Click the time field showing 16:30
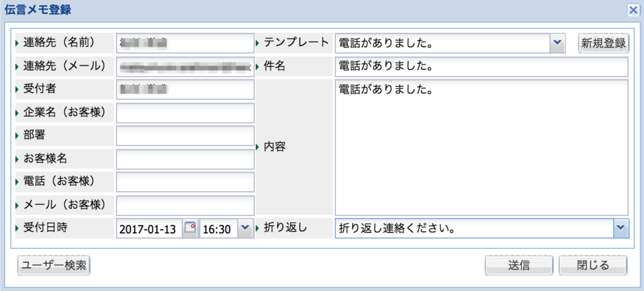This screenshot has height=291, width=644. pos(218,229)
